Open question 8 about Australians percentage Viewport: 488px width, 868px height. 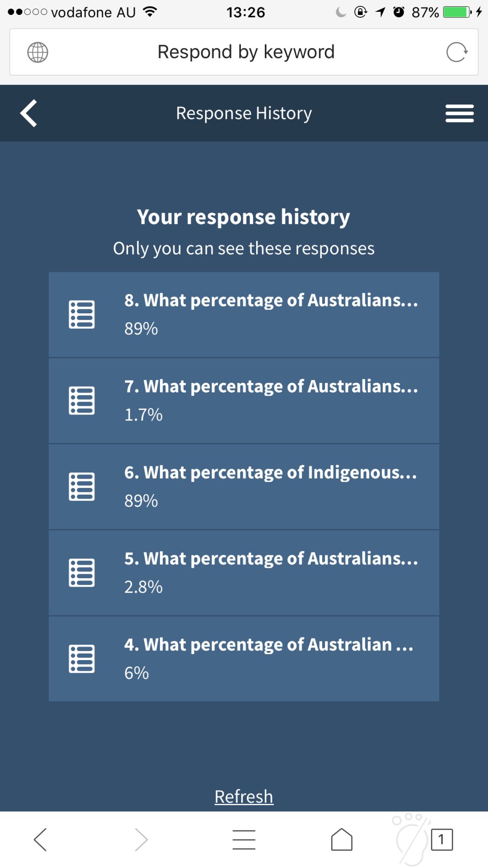(x=271, y=301)
